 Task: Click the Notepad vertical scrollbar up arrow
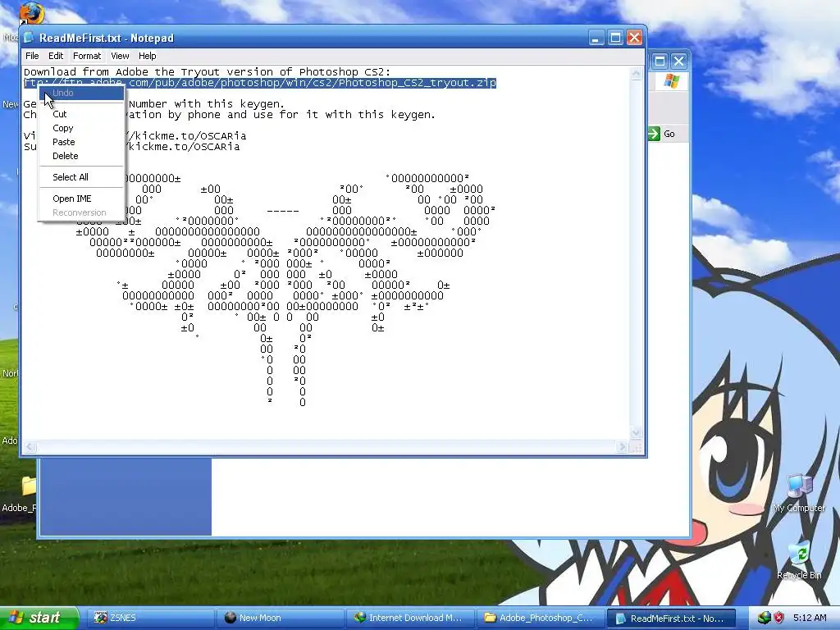636,74
